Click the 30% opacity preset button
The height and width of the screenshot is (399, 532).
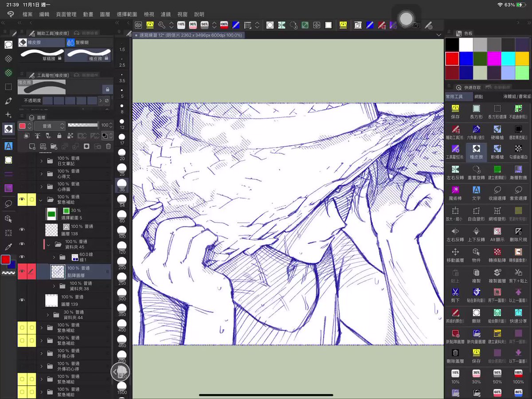point(476,376)
